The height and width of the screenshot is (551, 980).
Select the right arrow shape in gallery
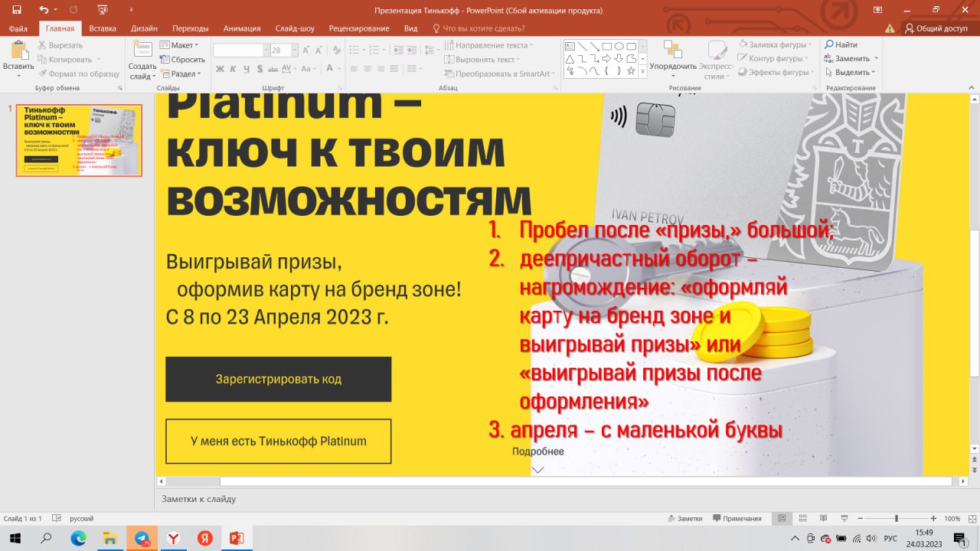[x=606, y=58]
